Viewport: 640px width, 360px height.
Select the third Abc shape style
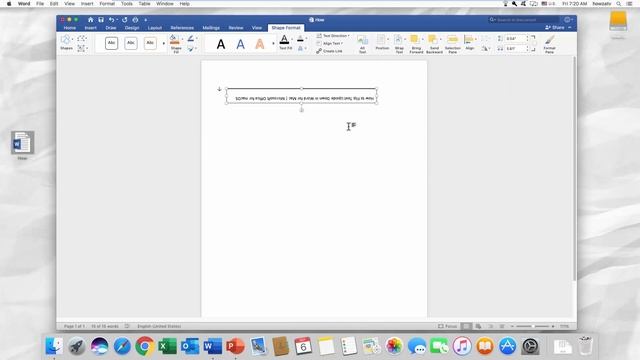click(x=150, y=43)
